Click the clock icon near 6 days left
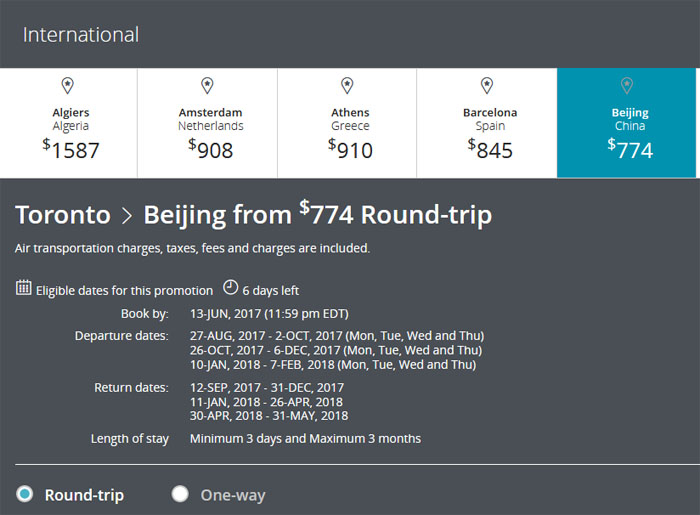 click(230, 288)
